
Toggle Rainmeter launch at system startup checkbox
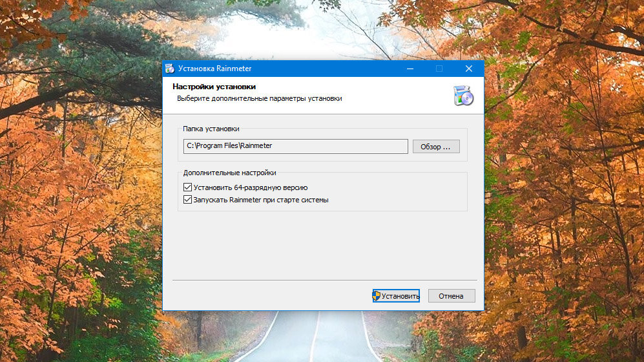(188, 200)
